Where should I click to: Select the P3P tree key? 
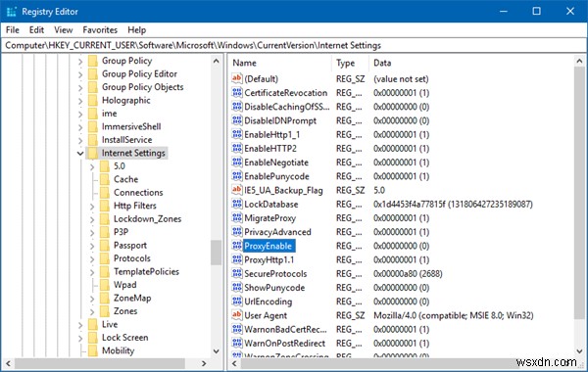click(121, 232)
